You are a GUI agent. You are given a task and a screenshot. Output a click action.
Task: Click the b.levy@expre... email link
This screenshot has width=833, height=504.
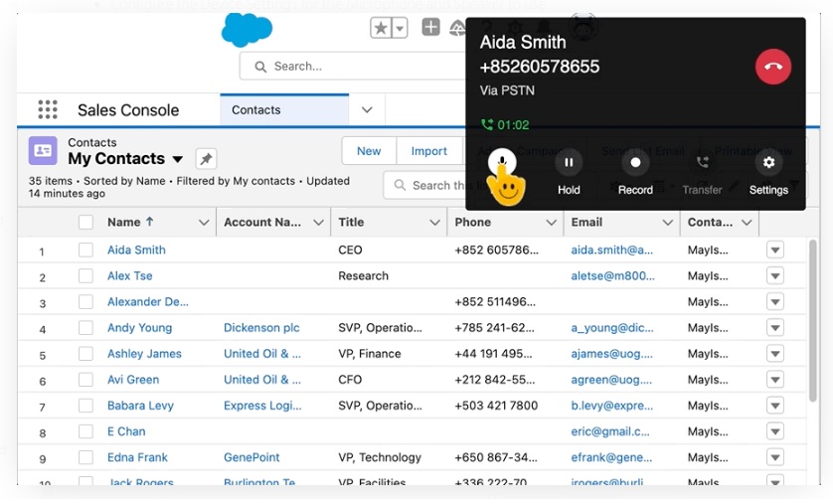click(612, 406)
